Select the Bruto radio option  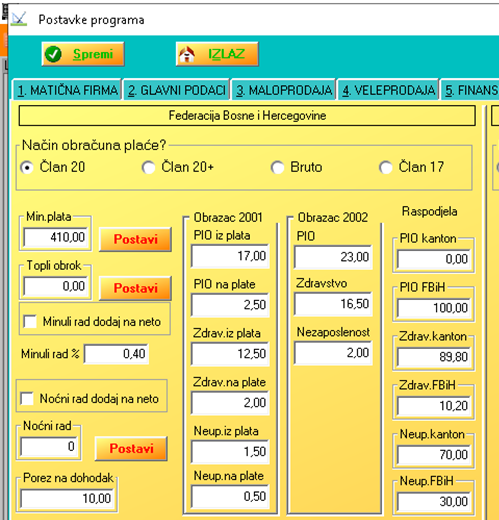point(297,167)
